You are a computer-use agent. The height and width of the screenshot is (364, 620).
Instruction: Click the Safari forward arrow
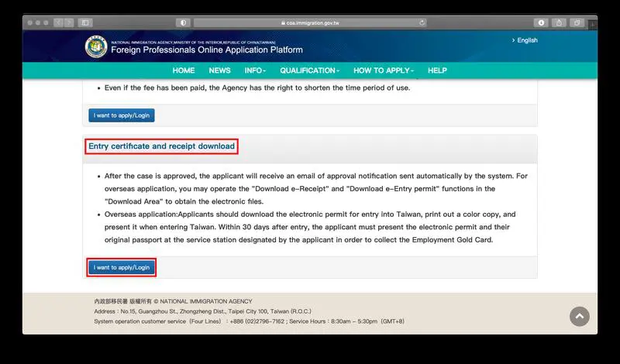pyautogui.click(x=68, y=22)
